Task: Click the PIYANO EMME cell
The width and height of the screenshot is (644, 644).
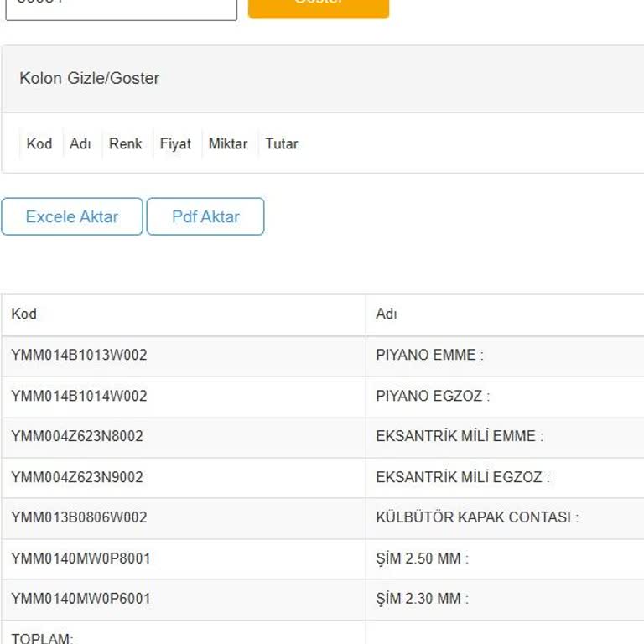Action: coord(505,356)
